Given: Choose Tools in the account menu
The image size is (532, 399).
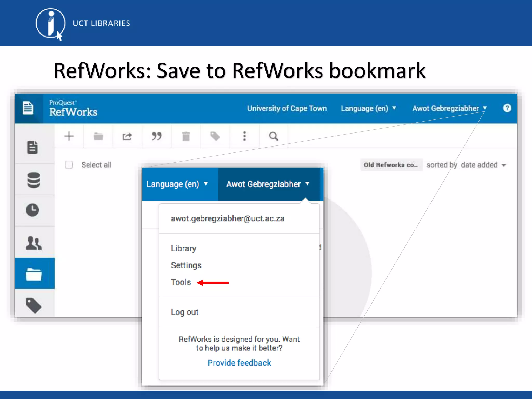Looking at the screenshot, I should tap(181, 282).
